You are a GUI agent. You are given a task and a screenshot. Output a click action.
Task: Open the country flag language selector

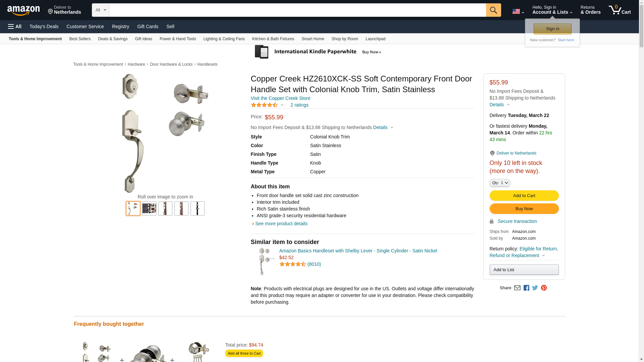(x=518, y=11)
